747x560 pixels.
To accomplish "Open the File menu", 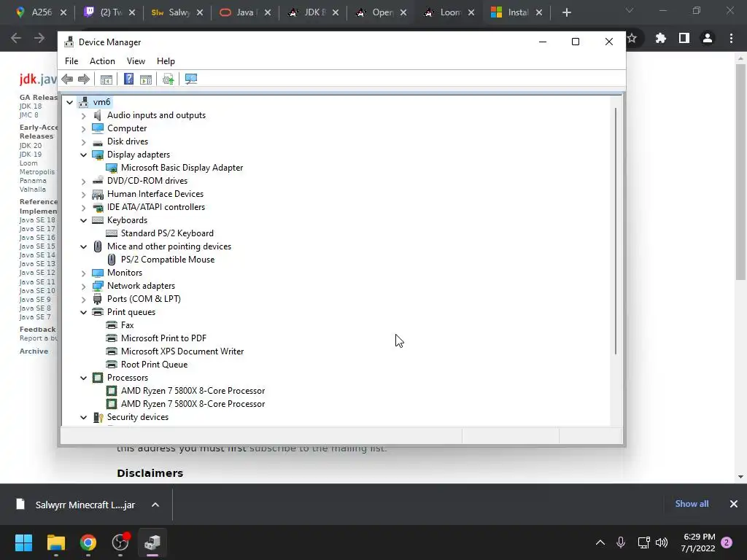I will click(71, 61).
